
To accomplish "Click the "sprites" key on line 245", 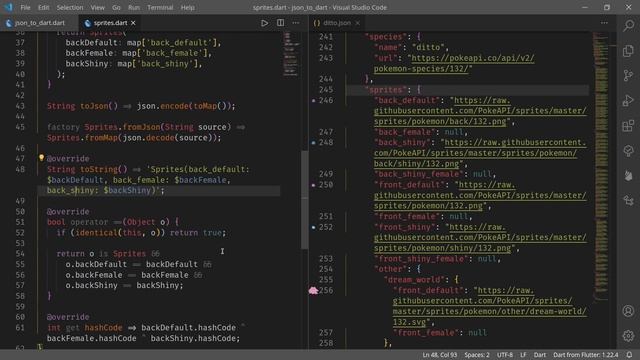I will coord(385,90).
